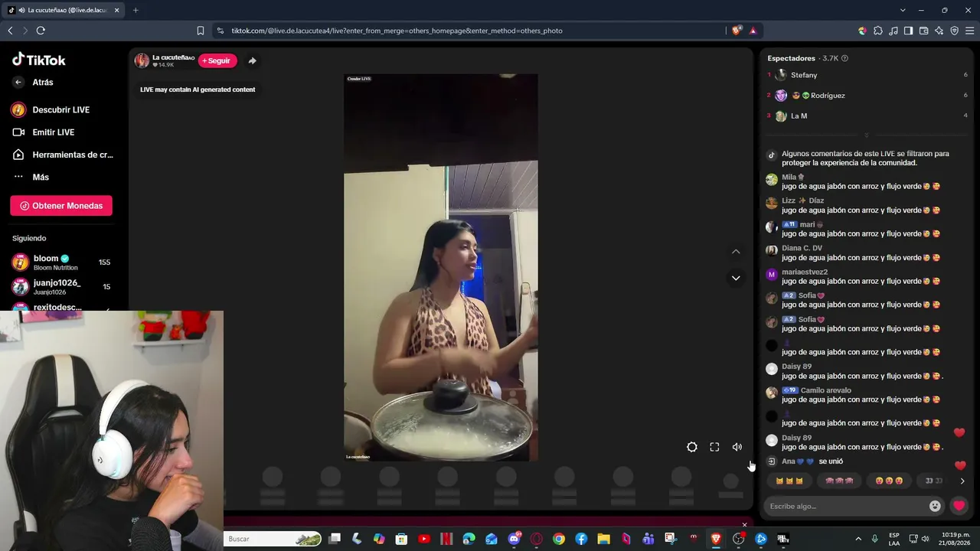The width and height of the screenshot is (980, 551).
Task: Follow La cucuteña with the Seguir button
Action: (217, 60)
